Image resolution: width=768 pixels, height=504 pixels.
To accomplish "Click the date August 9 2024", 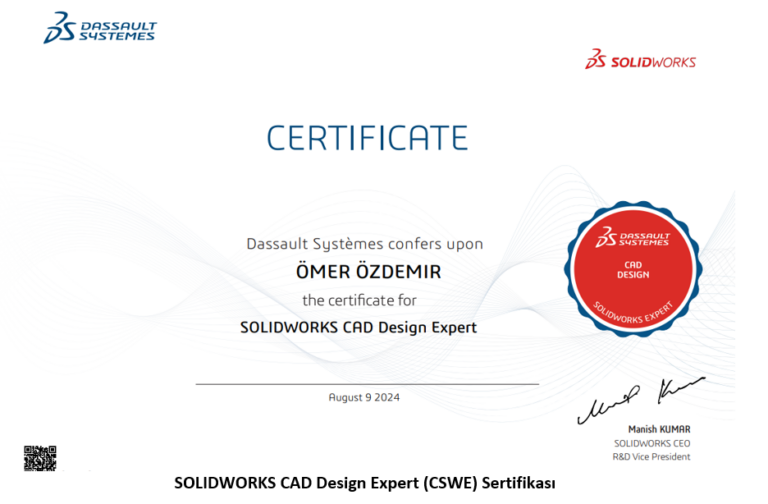I will [x=366, y=397].
